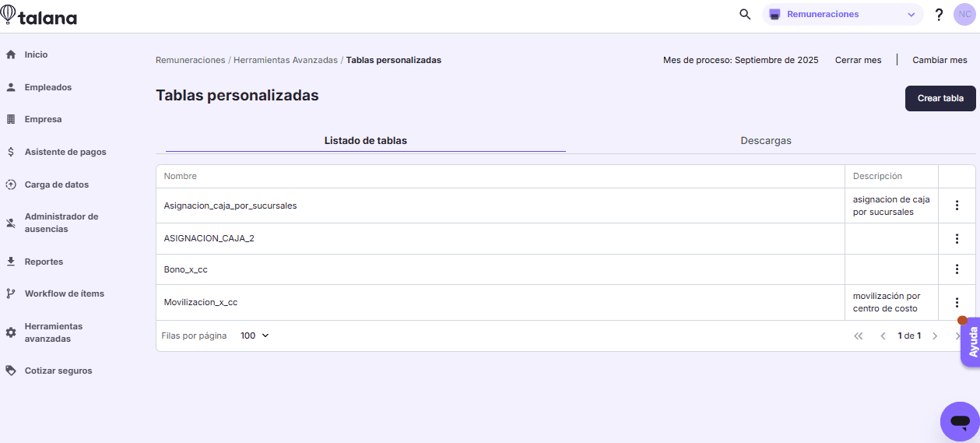Open Herramientas avanzadas in the sidebar

pos(53,332)
